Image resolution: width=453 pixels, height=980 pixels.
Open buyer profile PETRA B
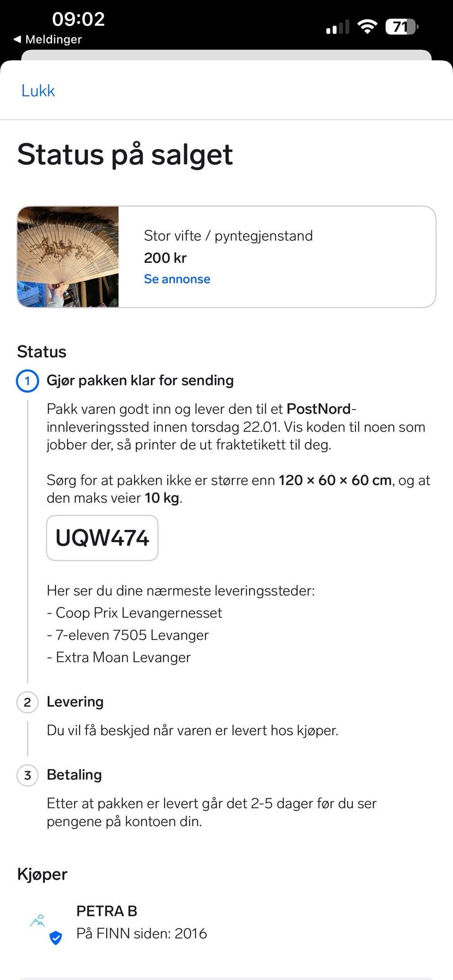pyautogui.click(x=107, y=911)
